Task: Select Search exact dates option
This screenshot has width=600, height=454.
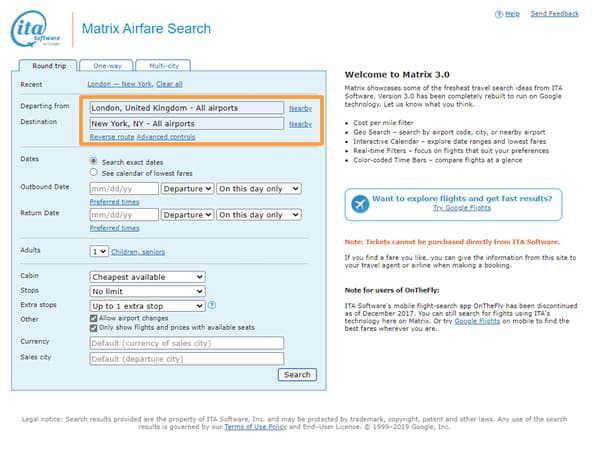Action: 93,161
